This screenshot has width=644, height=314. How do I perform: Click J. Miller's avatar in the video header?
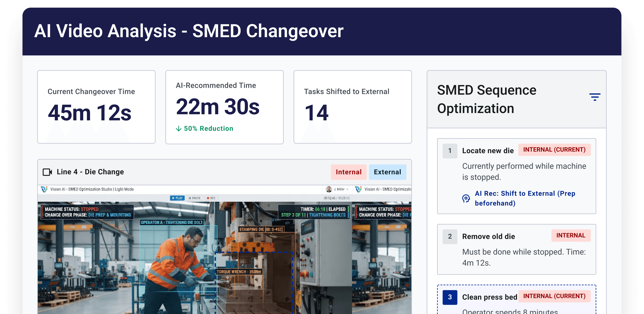[x=329, y=189]
